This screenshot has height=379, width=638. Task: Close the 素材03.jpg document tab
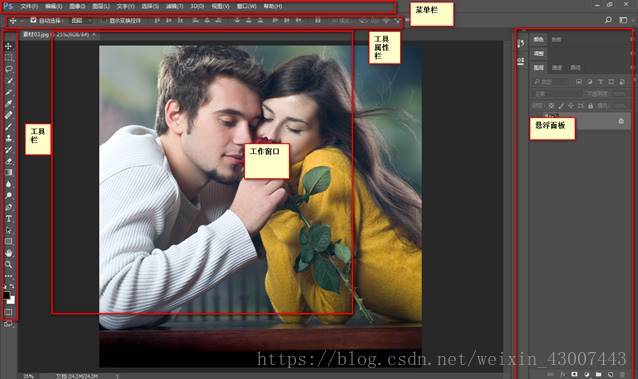tap(94, 35)
